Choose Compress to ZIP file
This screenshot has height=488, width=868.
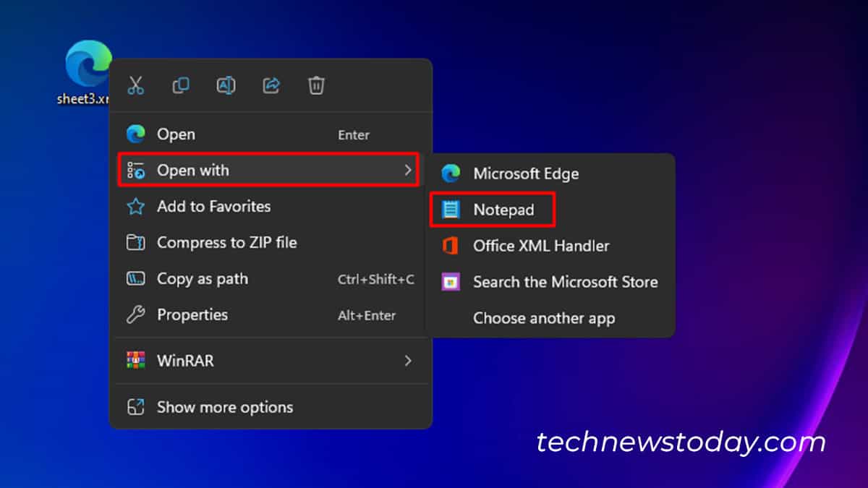tap(271, 243)
